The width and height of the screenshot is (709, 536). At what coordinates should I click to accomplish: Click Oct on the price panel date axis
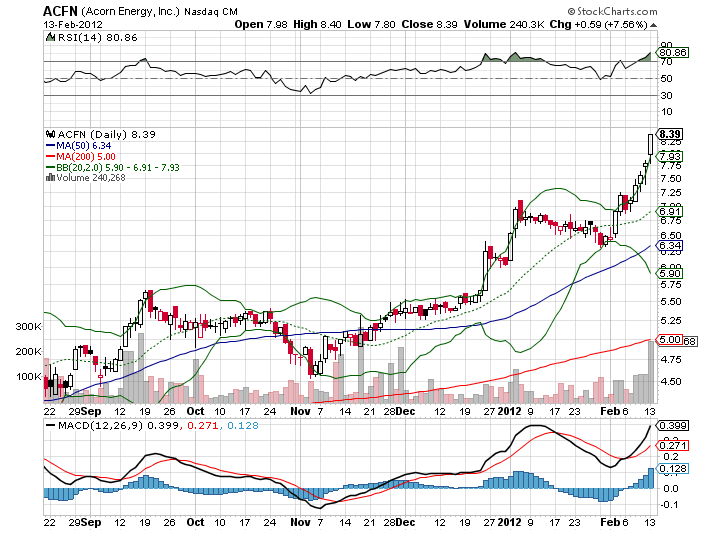point(195,411)
